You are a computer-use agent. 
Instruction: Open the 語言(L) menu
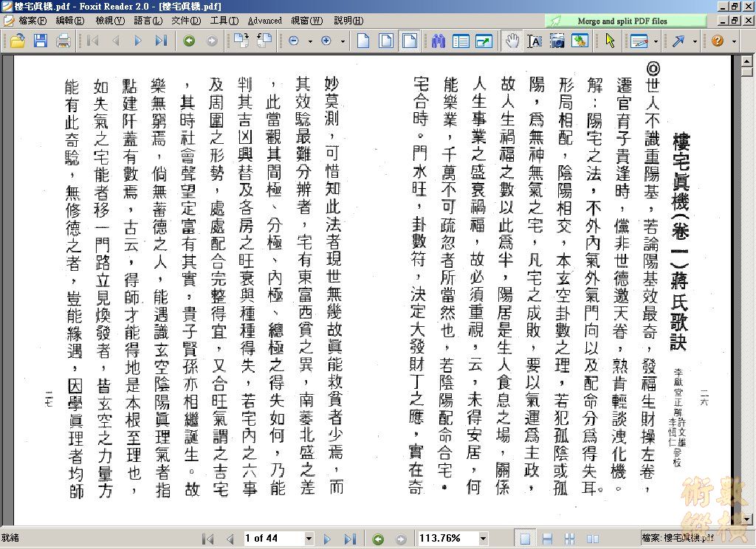pyautogui.click(x=148, y=21)
